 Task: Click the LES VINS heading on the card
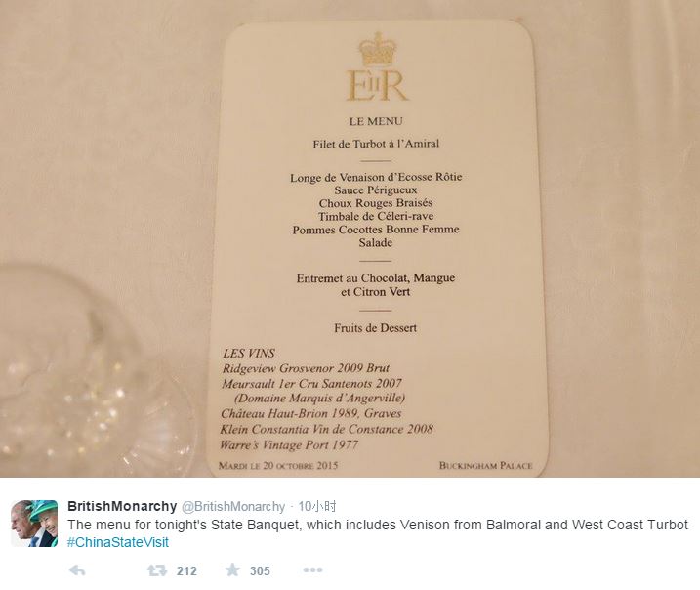249,353
